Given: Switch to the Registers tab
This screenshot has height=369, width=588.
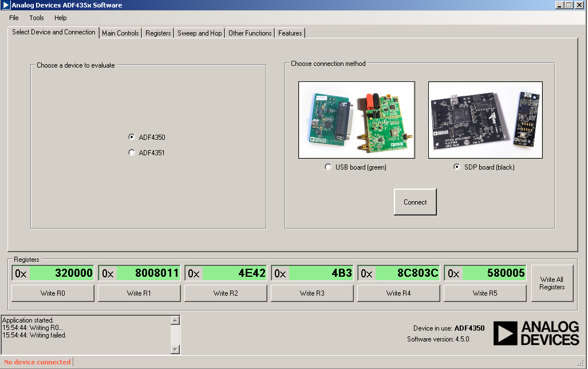Looking at the screenshot, I should [x=158, y=33].
